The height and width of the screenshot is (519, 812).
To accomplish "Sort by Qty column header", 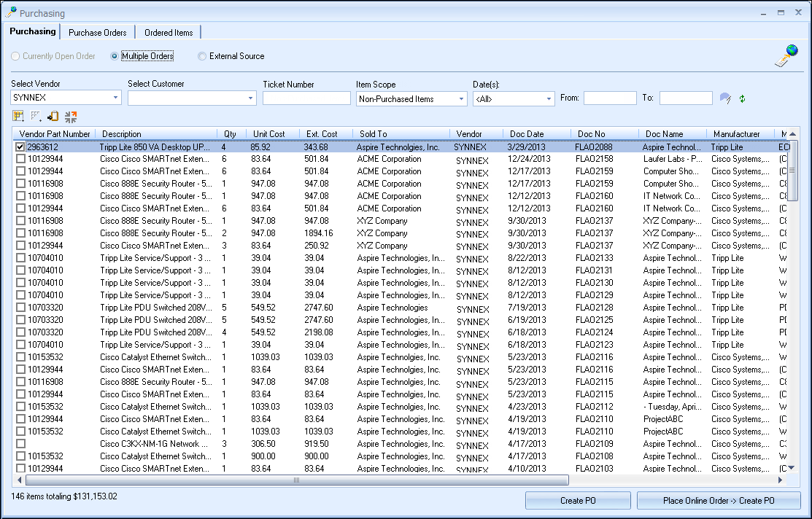I will tap(231, 133).
